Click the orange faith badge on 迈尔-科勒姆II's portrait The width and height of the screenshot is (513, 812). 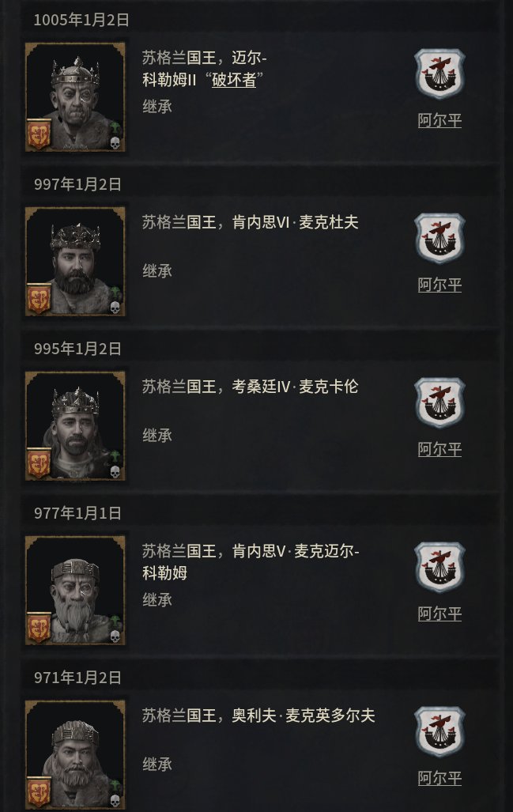(x=39, y=134)
